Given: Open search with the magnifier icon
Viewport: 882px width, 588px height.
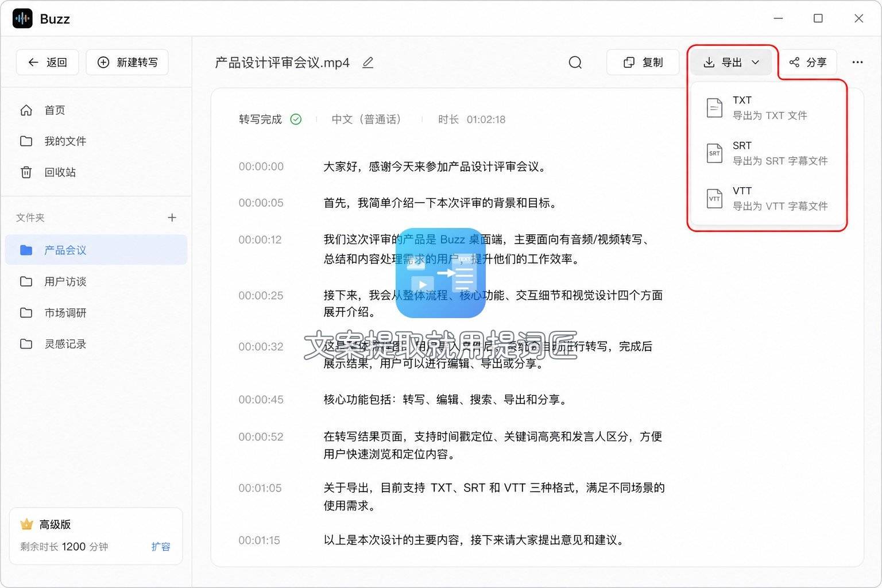Looking at the screenshot, I should [x=575, y=63].
